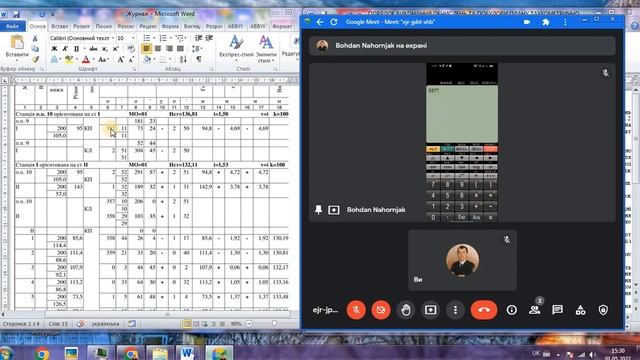Open more options (three dots) in Meet toolbar
The height and width of the screenshot is (360, 640).
tap(455, 310)
